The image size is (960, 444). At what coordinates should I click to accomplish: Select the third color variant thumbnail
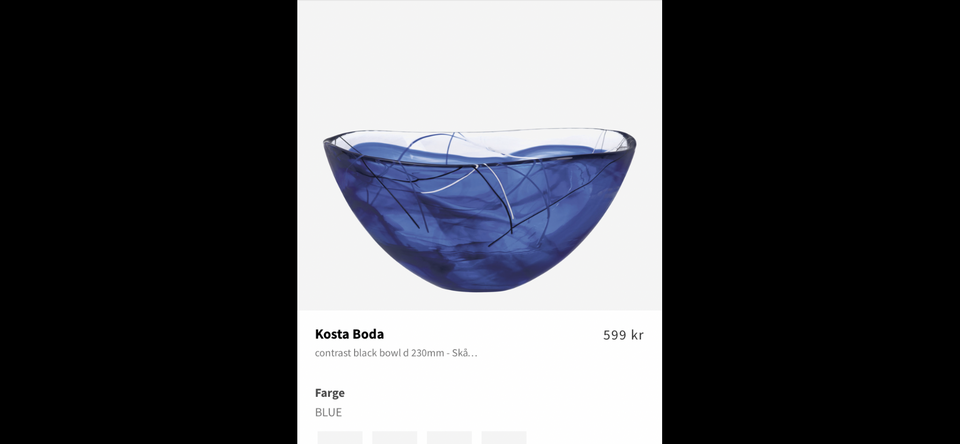[449, 437]
